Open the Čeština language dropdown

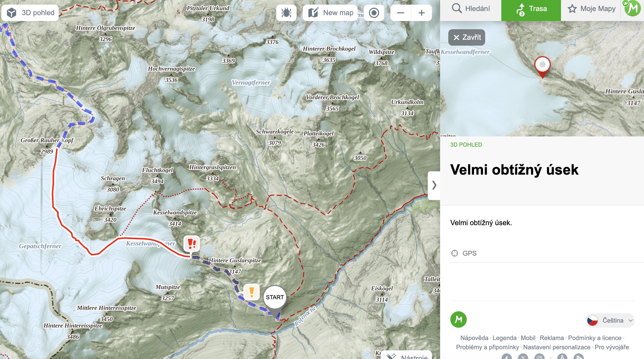[x=610, y=320]
